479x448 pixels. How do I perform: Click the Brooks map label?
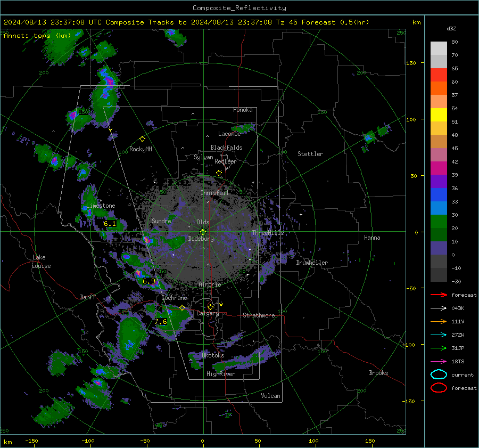tap(378, 373)
